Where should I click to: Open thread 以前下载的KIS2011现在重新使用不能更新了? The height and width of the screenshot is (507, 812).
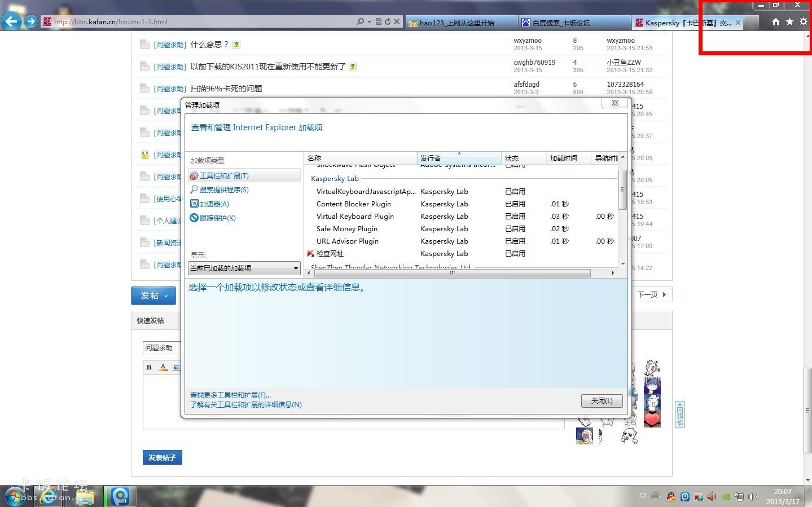(268, 67)
